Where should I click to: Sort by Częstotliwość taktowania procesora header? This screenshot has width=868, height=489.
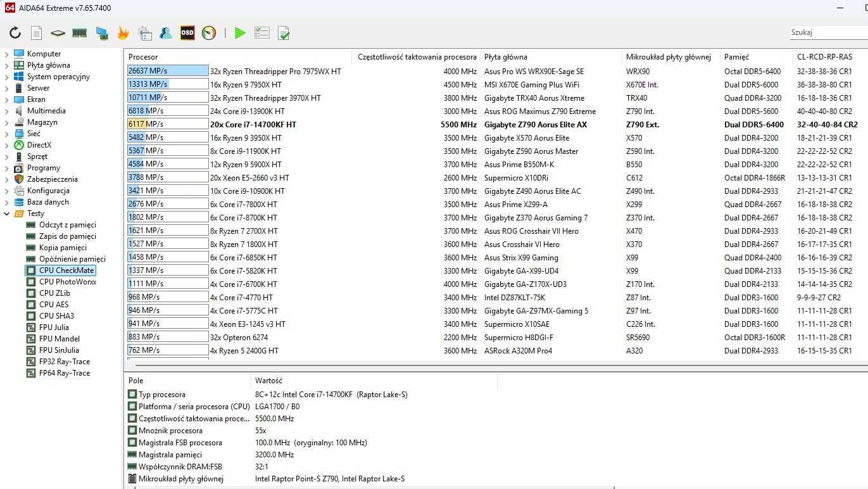[417, 57]
